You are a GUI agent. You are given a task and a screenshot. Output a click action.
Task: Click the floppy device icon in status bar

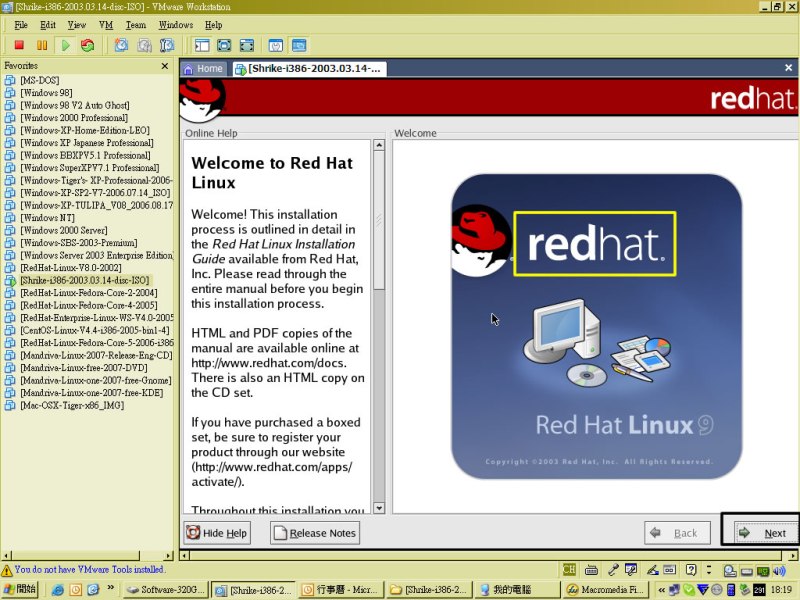point(746,571)
